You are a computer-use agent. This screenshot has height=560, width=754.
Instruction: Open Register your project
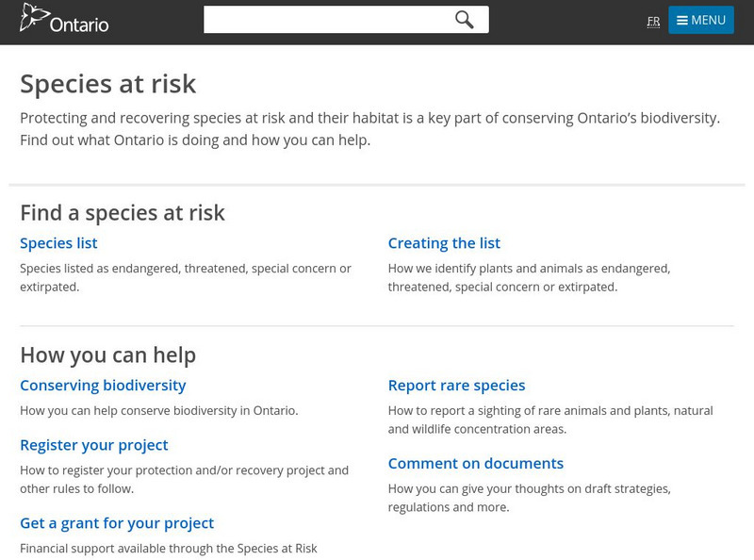click(x=94, y=444)
